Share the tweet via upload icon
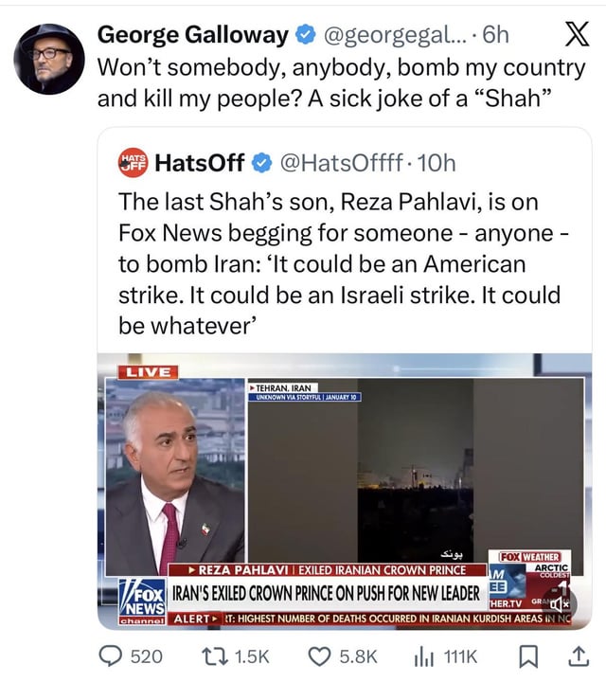Viewport: 606px width, 700px height. click(579, 656)
